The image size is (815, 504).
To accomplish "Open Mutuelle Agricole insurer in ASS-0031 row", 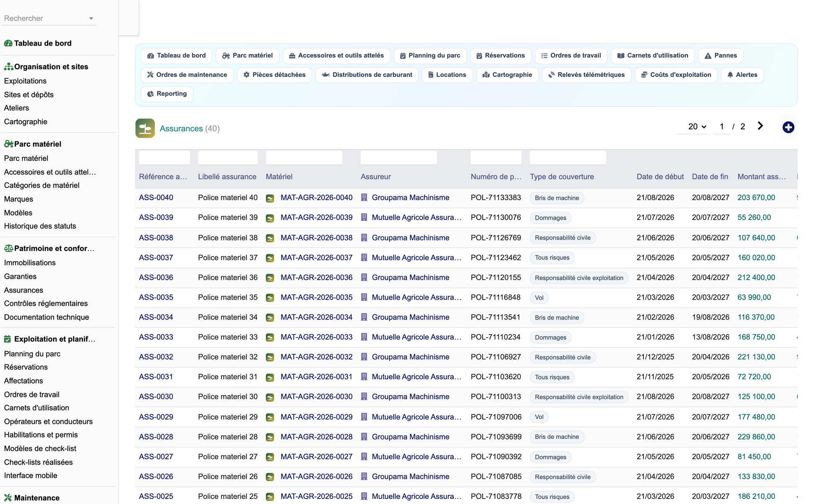I will [416, 377].
